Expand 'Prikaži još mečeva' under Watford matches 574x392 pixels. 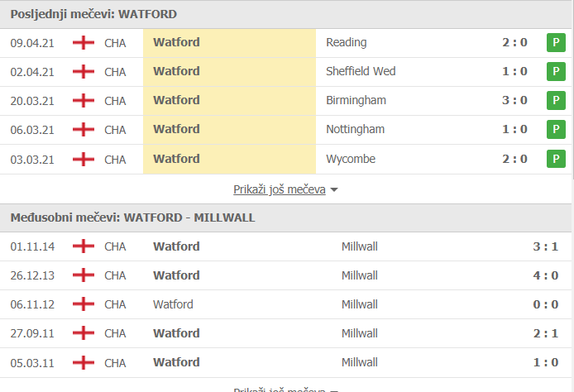point(280,189)
